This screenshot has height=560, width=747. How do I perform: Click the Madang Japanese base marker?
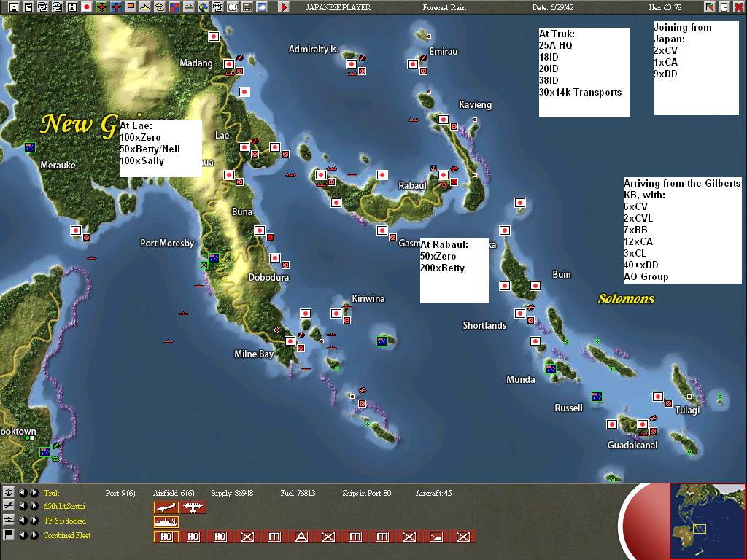(228, 64)
